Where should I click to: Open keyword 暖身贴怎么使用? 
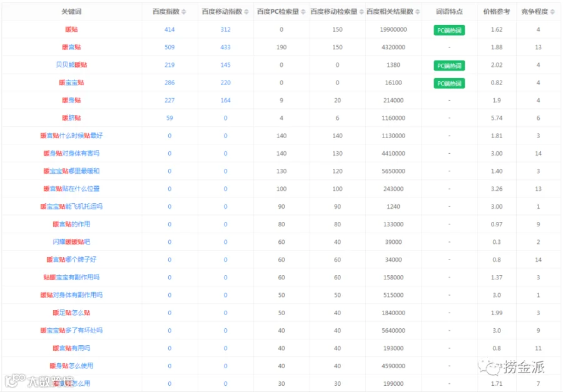point(71,366)
